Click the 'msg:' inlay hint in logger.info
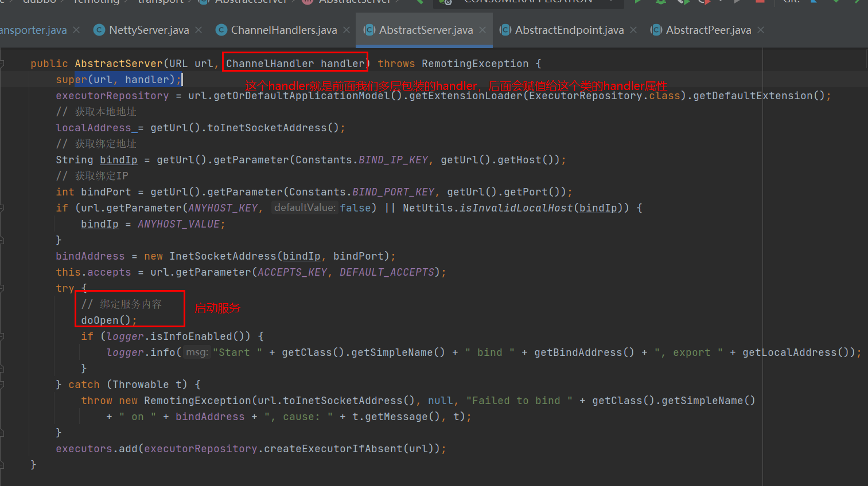This screenshot has width=868, height=486. 197,352
